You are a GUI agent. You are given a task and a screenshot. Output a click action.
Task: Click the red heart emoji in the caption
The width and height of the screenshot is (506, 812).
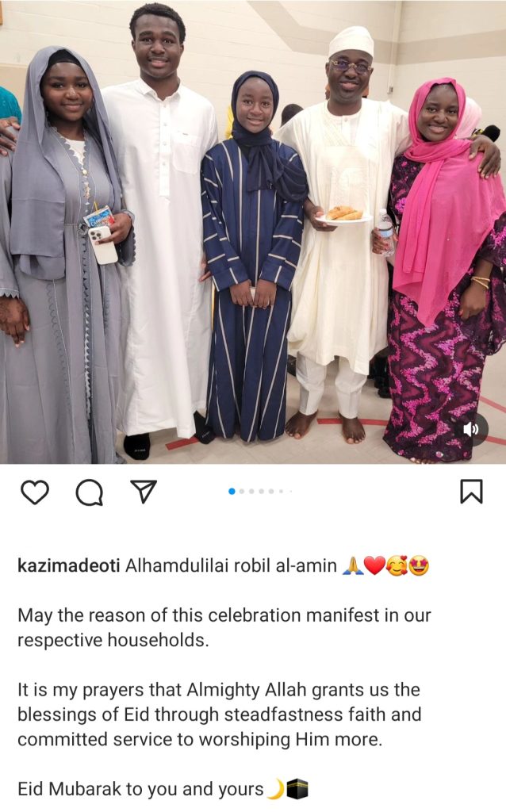click(x=374, y=565)
